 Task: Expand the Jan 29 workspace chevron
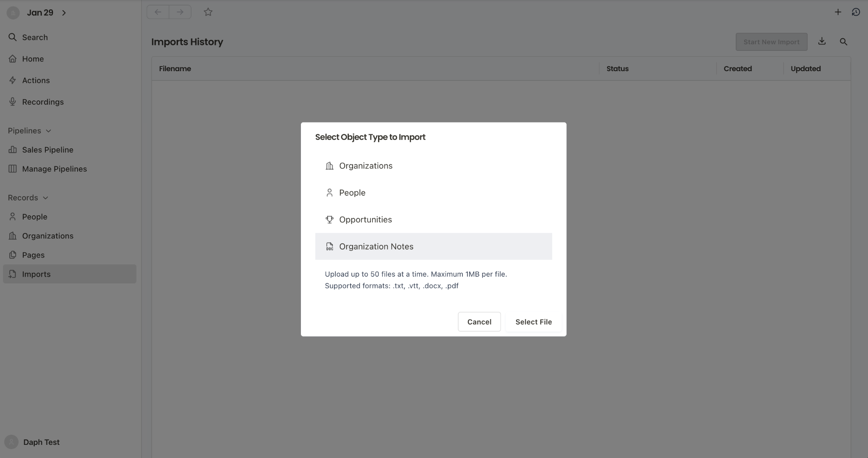click(64, 13)
